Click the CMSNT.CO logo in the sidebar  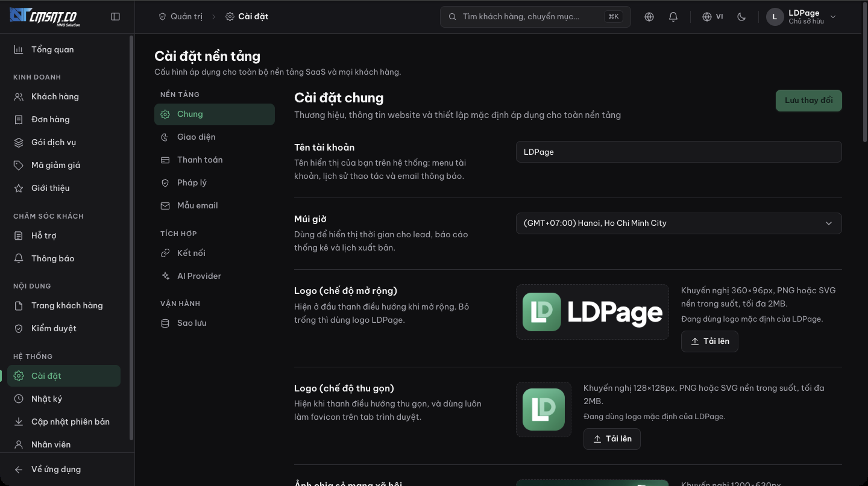coord(45,16)
